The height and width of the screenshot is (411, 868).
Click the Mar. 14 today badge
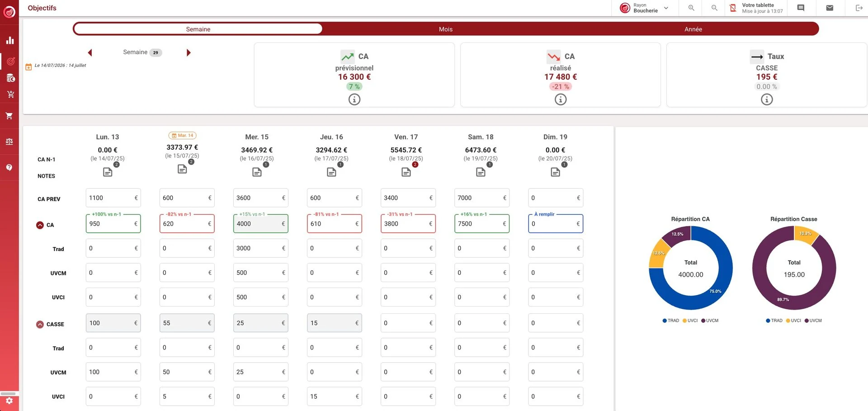[x=182, y=135]
